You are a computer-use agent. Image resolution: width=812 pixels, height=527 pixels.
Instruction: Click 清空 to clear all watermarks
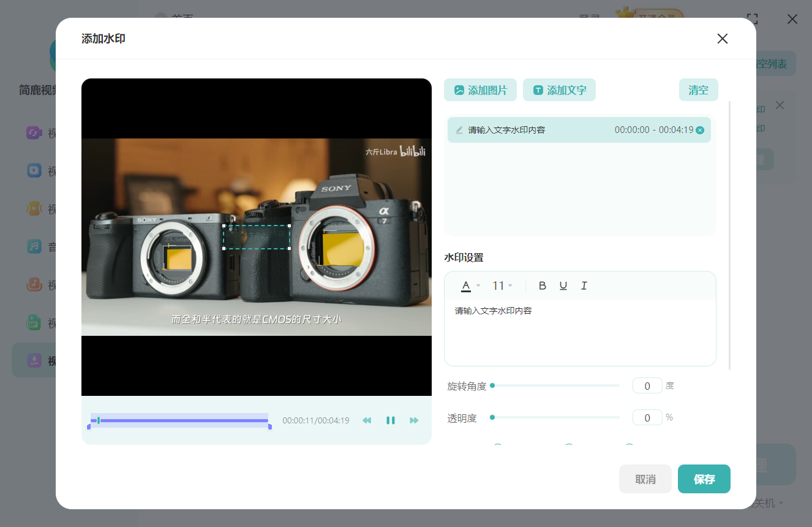698,90
